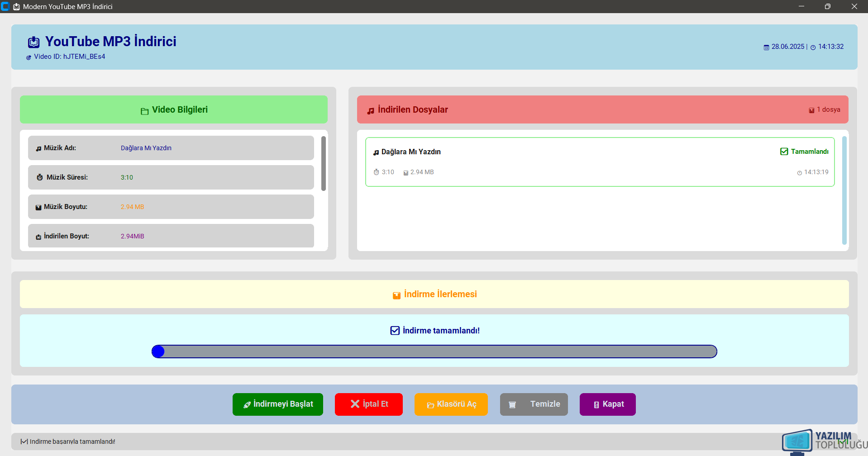Click the Video Bilgileri panel scrollbar
Image resolution: width=868 pixels, height=456 pixels.
pyautogui.click(x=324, y=164)
